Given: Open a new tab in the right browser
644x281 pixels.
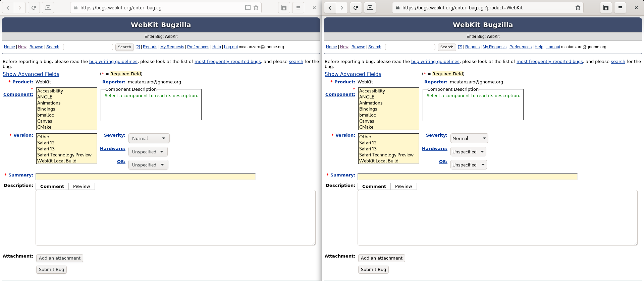Looking at the screenshot, I should point(370,8).
